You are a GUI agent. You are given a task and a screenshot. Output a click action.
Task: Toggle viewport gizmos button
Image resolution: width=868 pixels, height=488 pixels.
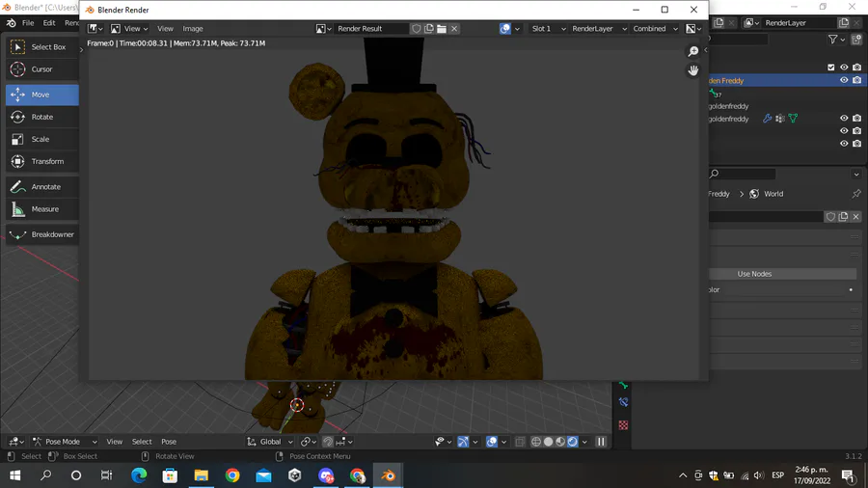pyautogui.click(x=463, y=442)
